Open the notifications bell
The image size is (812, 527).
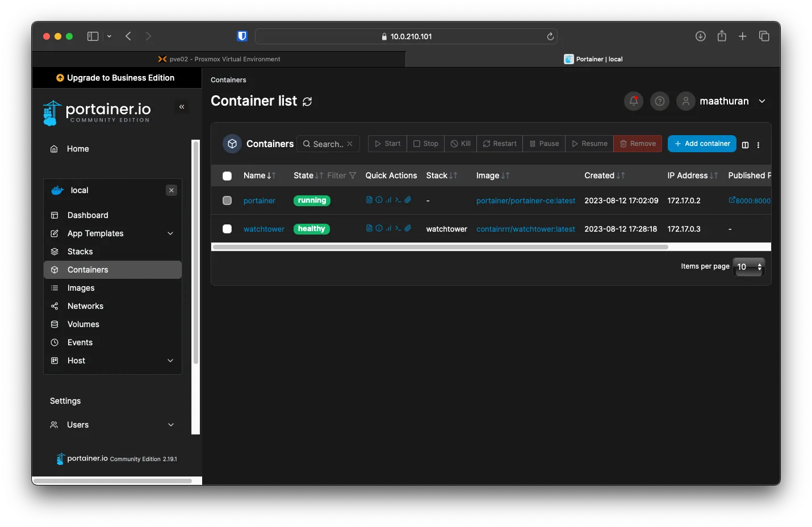pos(634,101)
